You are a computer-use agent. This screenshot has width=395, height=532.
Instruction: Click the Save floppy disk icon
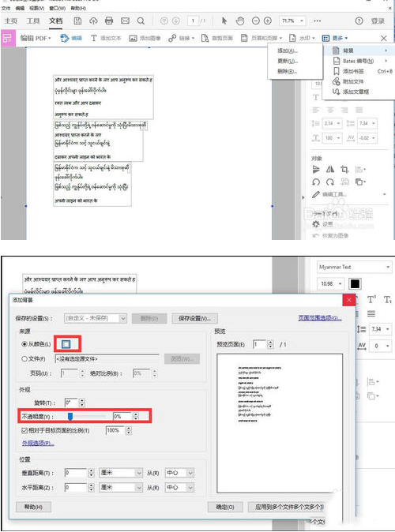[77, 21]
